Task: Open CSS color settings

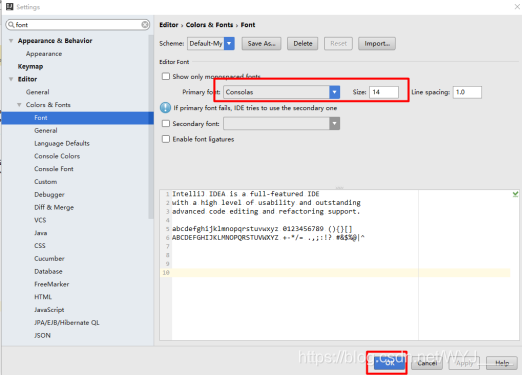Action: pos(40,246)
